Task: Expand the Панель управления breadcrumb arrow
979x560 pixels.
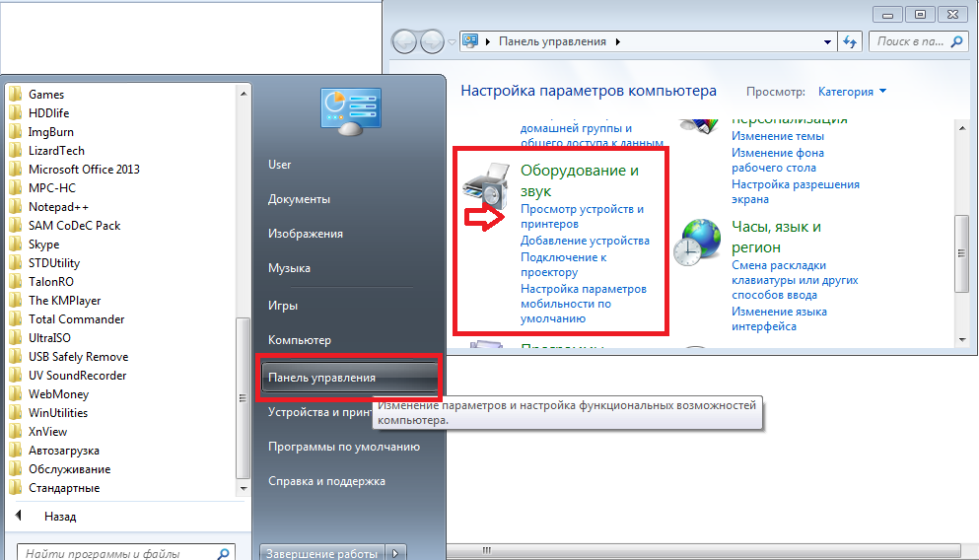Action: pyautogui.click(x=617, y=41)
